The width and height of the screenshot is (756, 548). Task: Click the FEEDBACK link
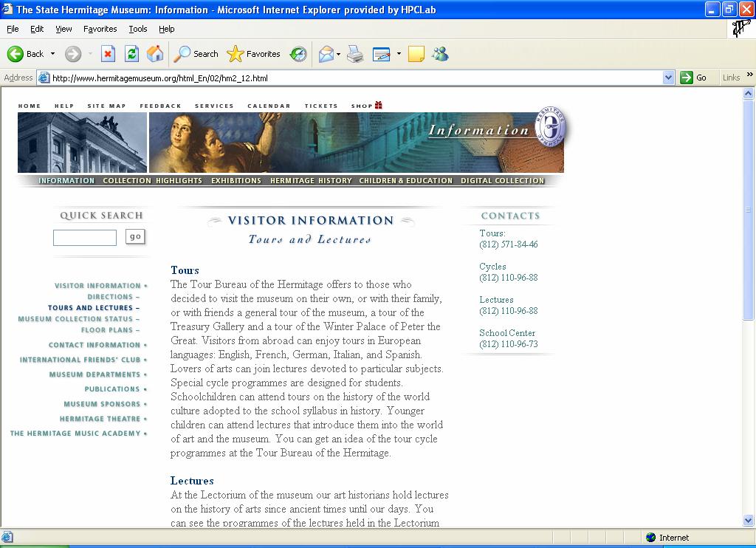tap(160, 106)
